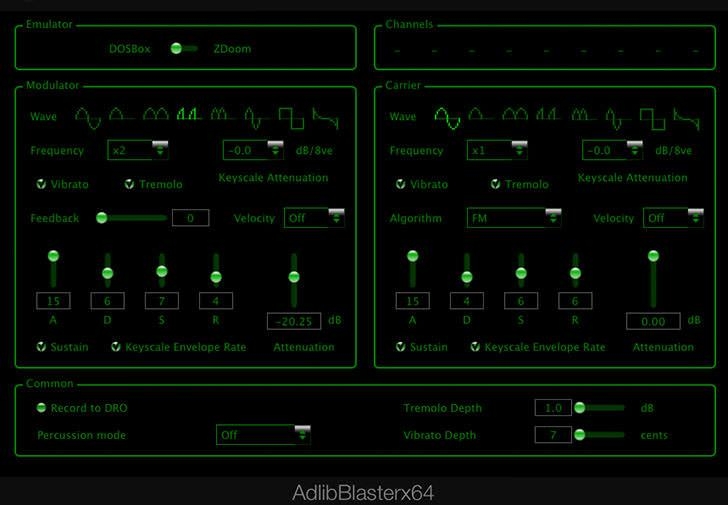Toggle the Emulator switch between DOSBox and ZDoom
Viewport: 728px width, 505px height.
182,48
